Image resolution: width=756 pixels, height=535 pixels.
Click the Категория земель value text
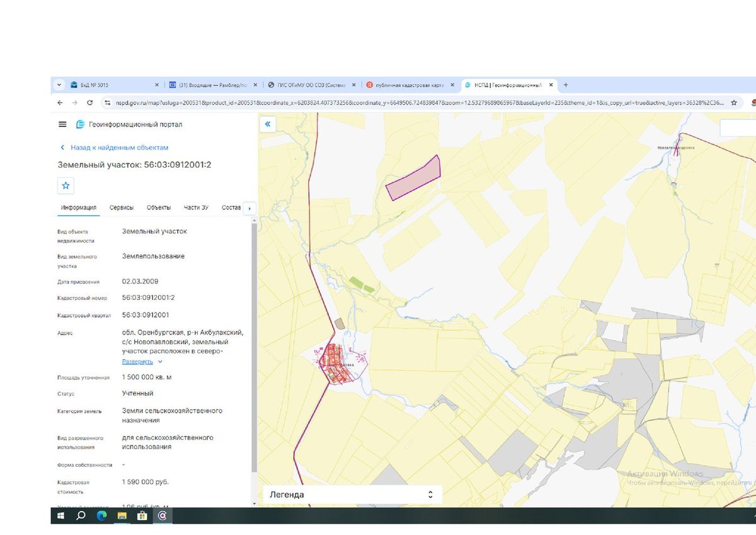[172, 415]
